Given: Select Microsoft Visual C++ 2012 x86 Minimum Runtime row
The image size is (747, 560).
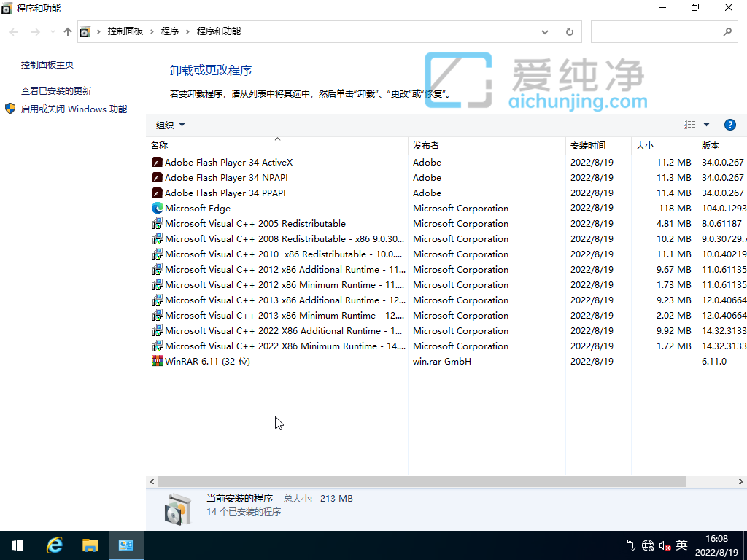Looking at the screenshot, I should [446, 285].
